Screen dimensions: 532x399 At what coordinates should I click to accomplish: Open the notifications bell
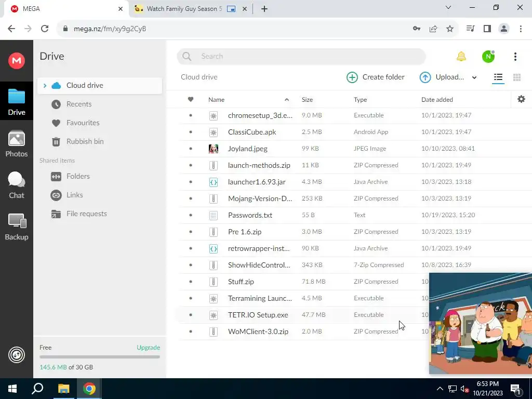point(461,56)
